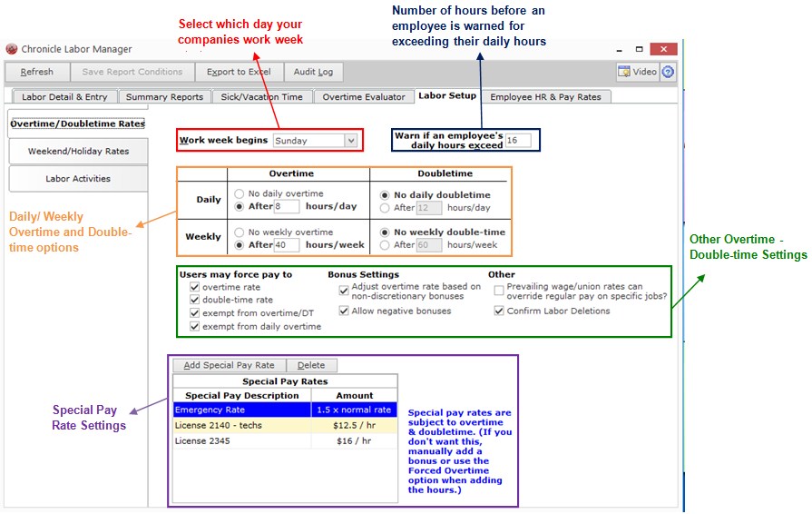This screenshot has height=514, width=812.
Task: Click the daily hours warning input field
Action: click(518, 141)
